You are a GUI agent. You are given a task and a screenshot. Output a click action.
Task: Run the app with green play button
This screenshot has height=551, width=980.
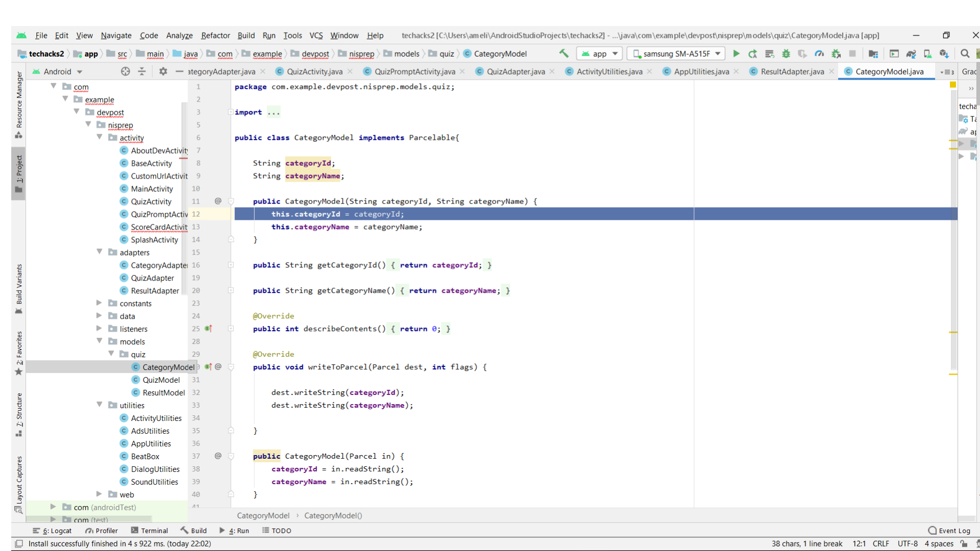pos(736,54)
